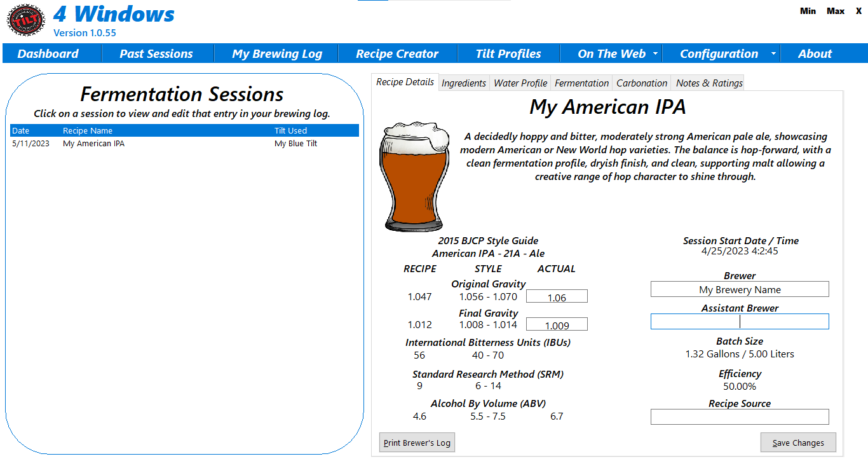Open the Past Sessions page

(158, 53)
